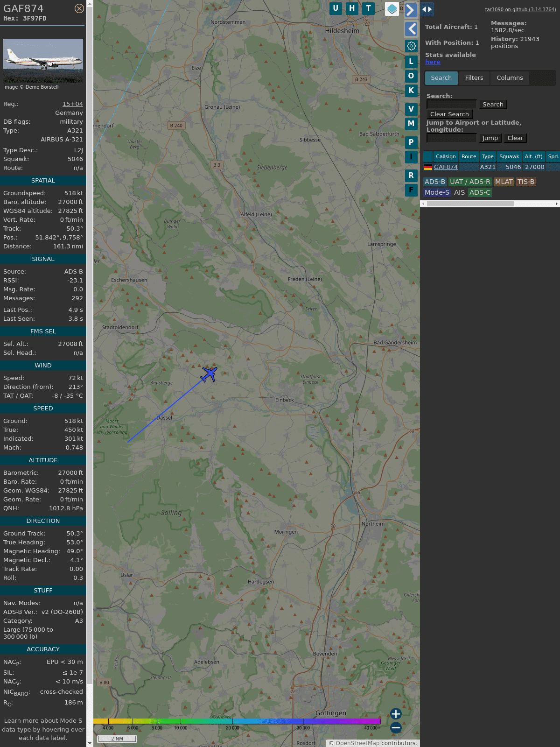560x747 pixels.
Task: Zoom out the map with minus
Action: coord(396,727)
